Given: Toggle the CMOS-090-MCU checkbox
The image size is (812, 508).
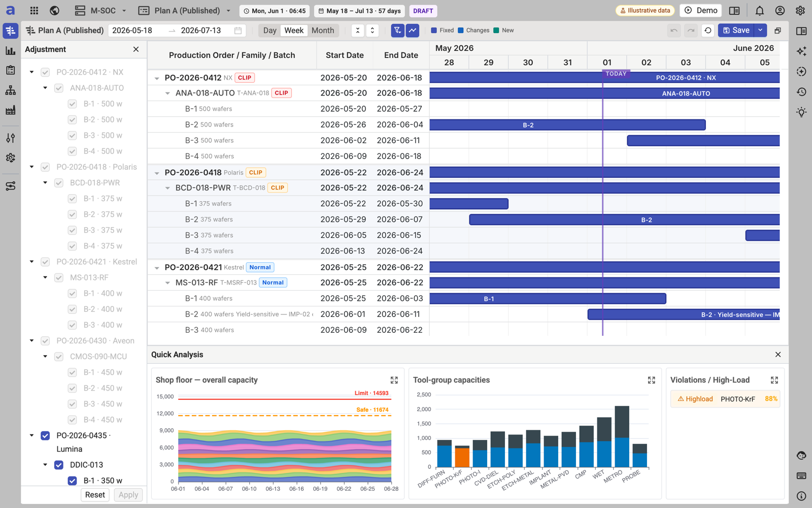Looking at the screenshot, I should click(x=59, y=357).
